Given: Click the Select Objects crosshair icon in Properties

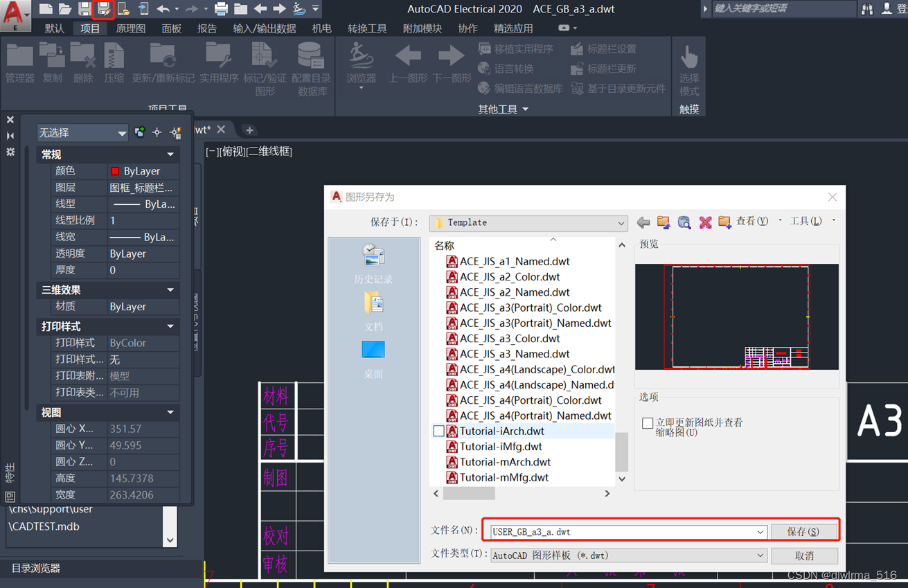Looking at the screenshot, I should point(157,132).
